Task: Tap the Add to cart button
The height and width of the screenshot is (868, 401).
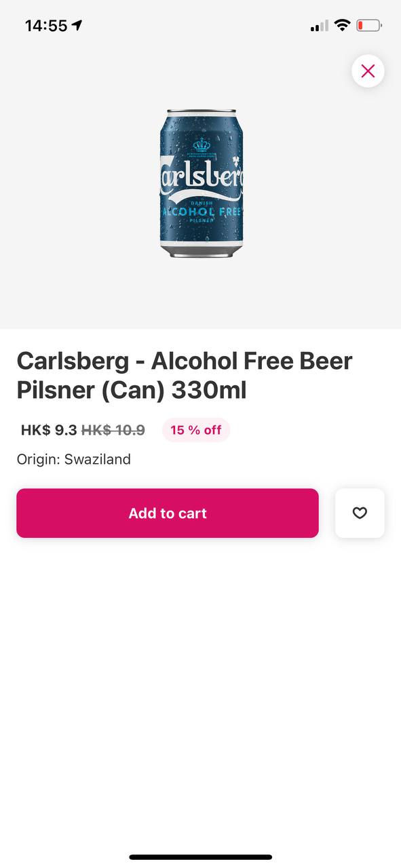Action: 168,513
